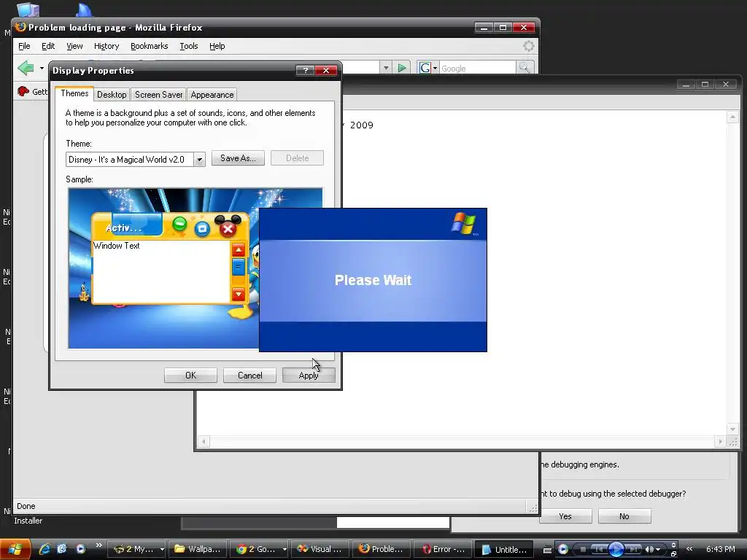The image size is (747, 560).
Task: Click the Disney theme name in Theme box
Action: [x=126, y=160]
